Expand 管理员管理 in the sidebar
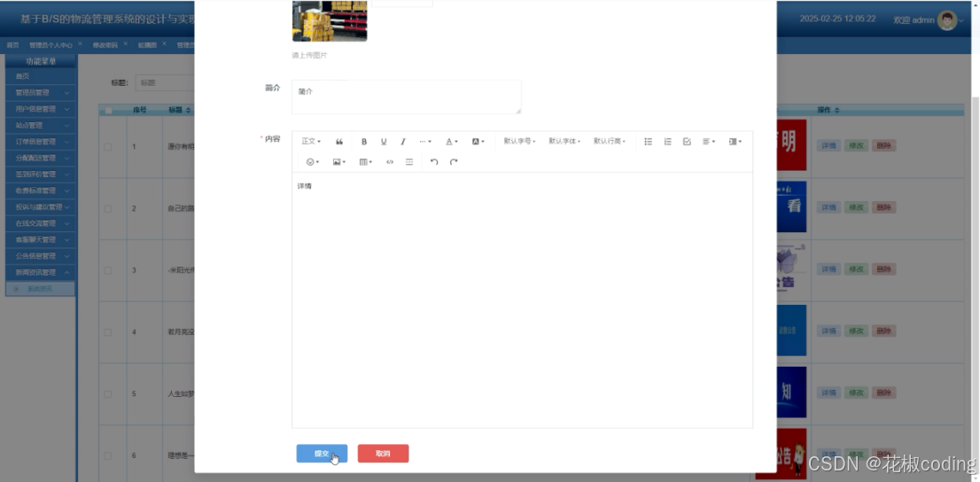Screen dimensions: 980x482 pyautogui.click(x=41, y=92)
